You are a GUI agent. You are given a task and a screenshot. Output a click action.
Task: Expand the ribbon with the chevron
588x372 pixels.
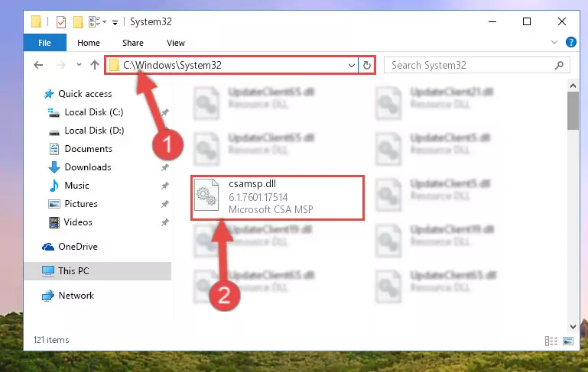554,42
